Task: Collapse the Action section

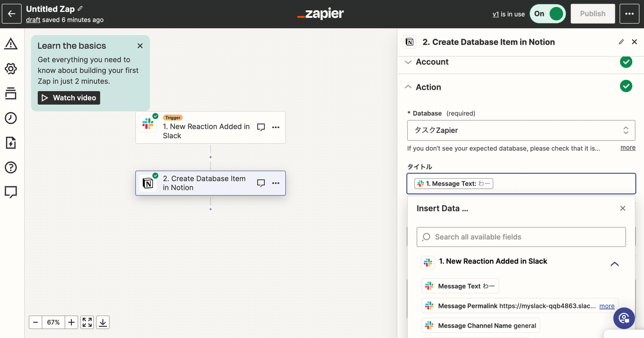Action: tap(408, 87)
